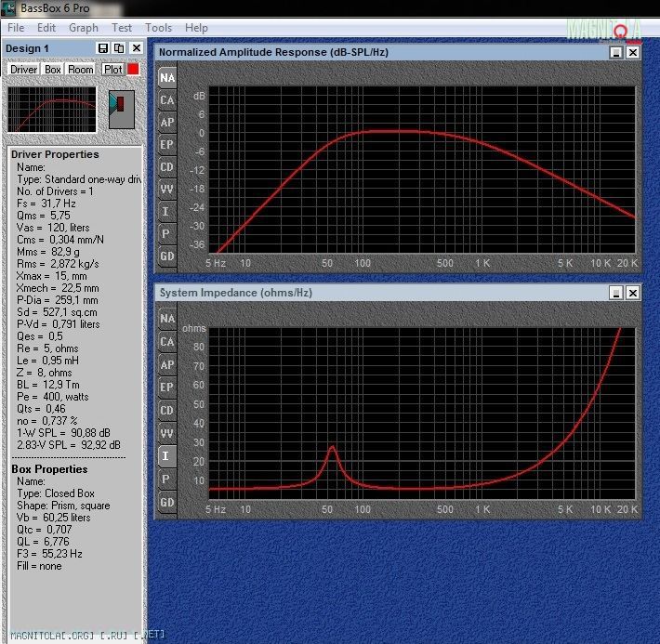Select the Fs = 31,7 Hz line
Viewport: 660px width, 644px height.
coord(46,204)
